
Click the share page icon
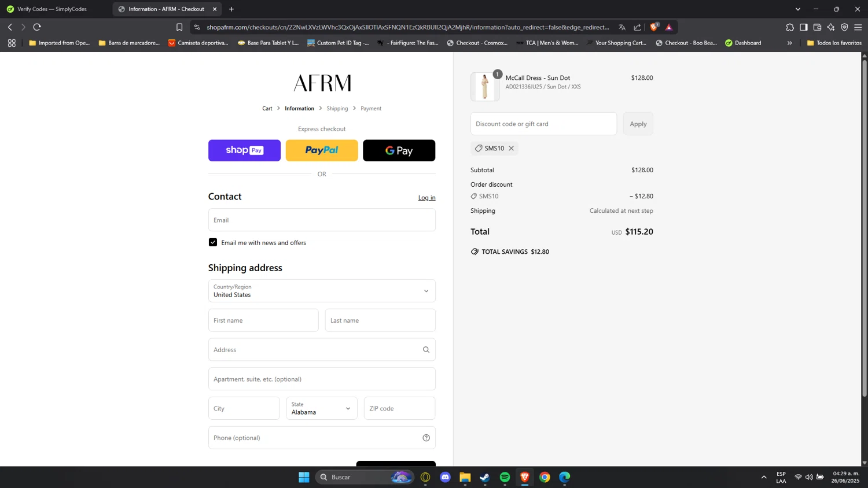[637, 27]
